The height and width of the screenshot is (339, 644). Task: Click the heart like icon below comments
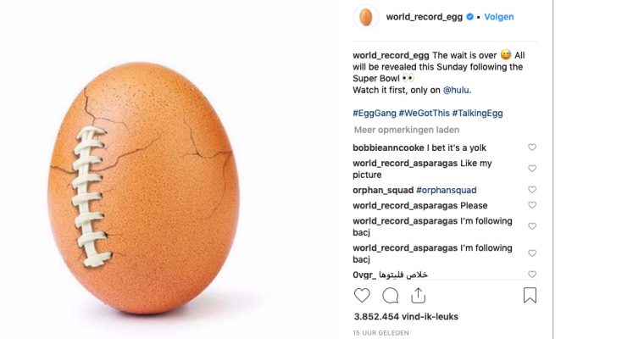pos(362,296)
